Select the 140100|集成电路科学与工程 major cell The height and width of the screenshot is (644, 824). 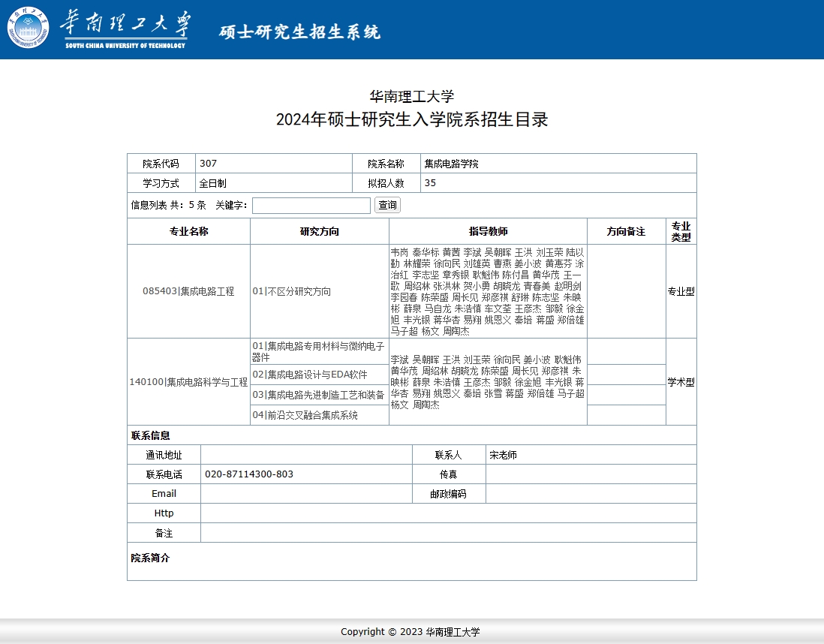(x=188, y=382)
